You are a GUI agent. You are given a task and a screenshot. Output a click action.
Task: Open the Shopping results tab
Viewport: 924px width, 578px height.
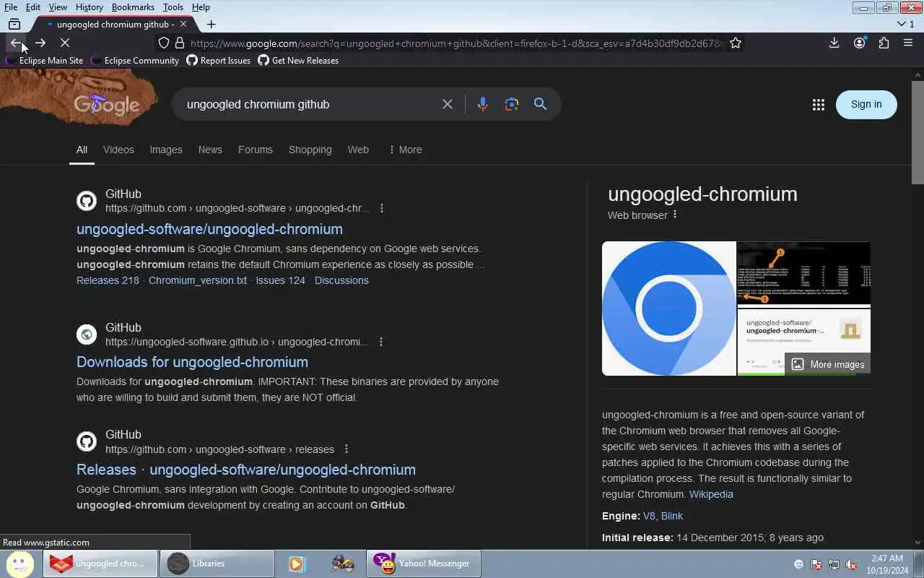tap(310, 150)
